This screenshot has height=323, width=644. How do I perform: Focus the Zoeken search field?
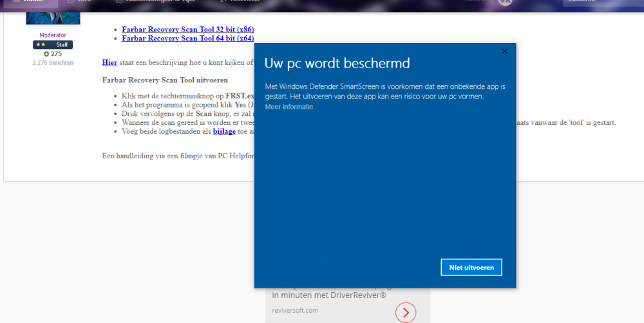pyautogui.click(x=603, y=3)
